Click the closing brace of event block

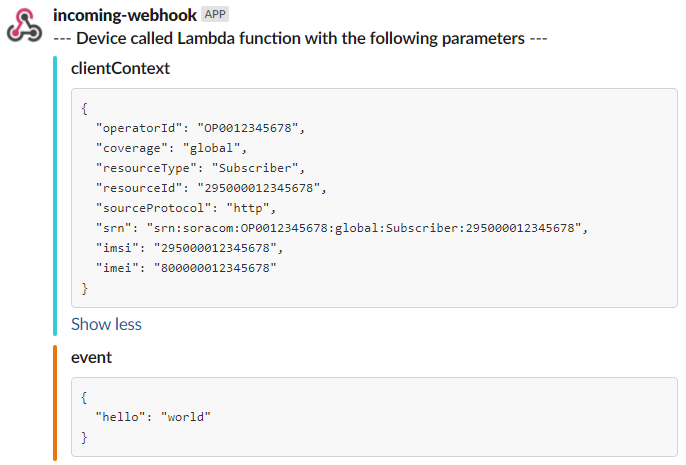click(85, 437)
